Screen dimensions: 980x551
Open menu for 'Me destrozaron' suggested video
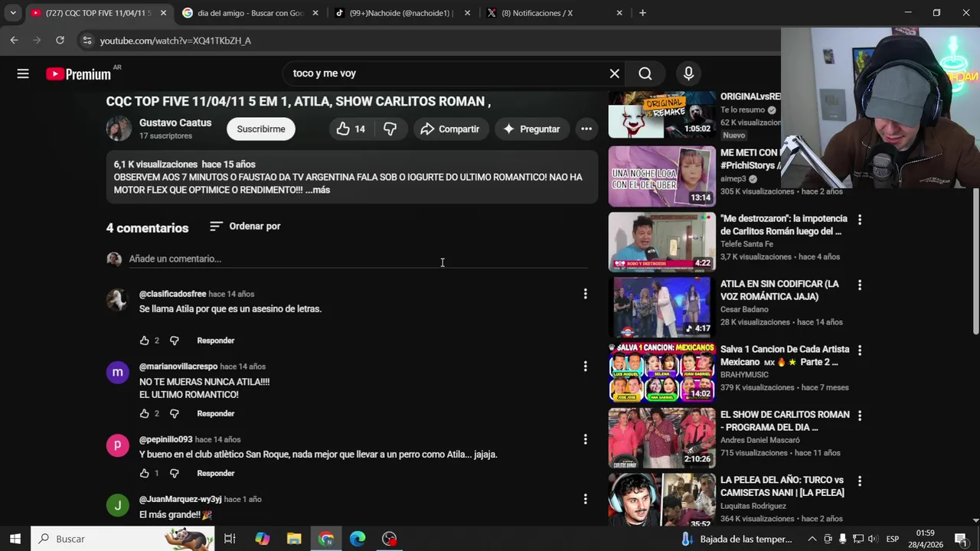859,220
